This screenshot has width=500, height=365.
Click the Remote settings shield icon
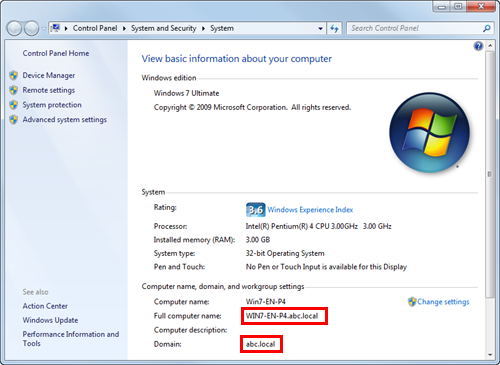(14, 90)
